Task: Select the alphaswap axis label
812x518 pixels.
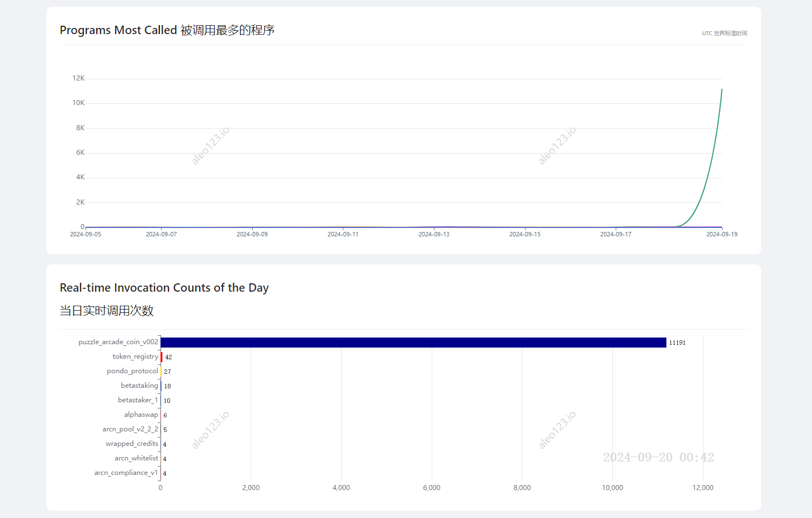Action: [x=141, y=415]
